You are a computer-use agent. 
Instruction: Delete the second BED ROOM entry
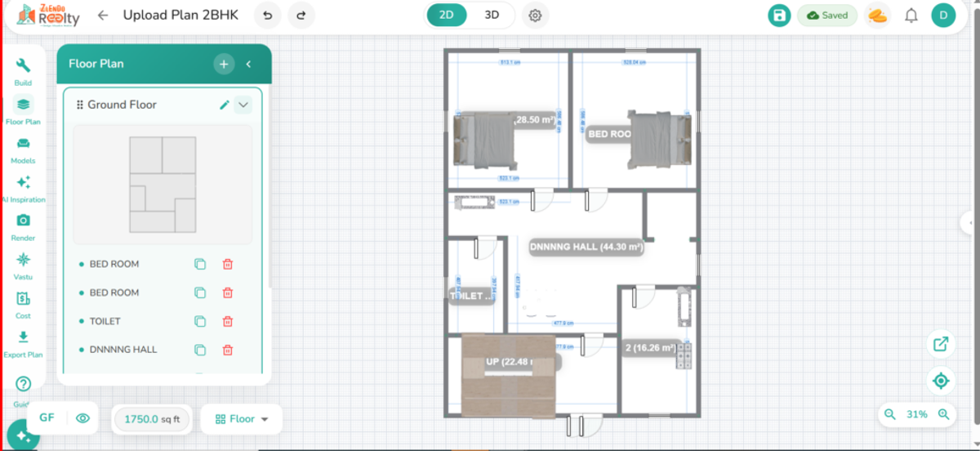(x=228, y=292)
